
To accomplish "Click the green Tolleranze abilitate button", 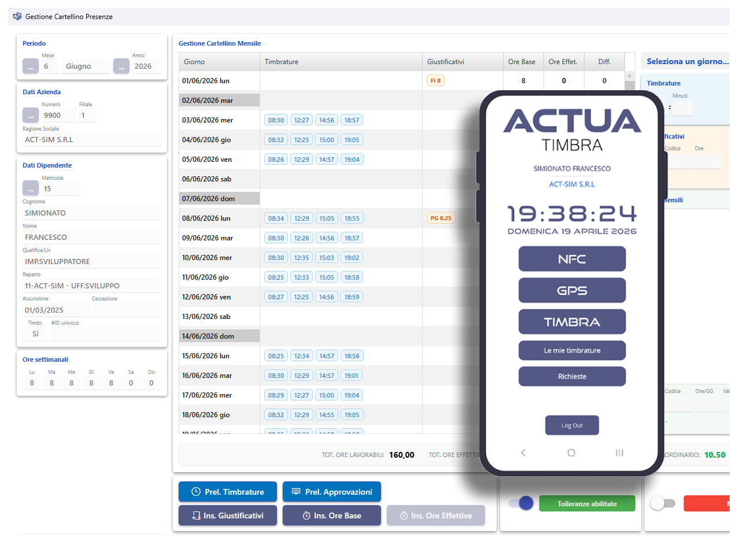I will 587,503.
